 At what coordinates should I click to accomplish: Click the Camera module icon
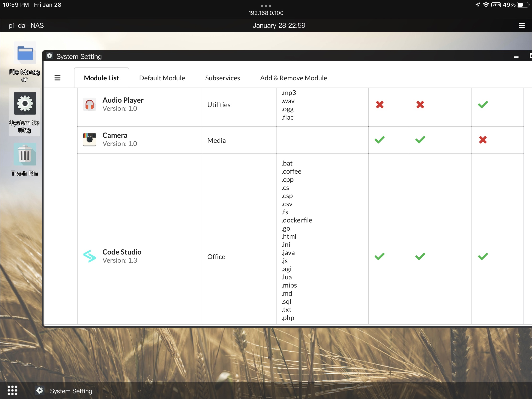click(x=89, y=140)
